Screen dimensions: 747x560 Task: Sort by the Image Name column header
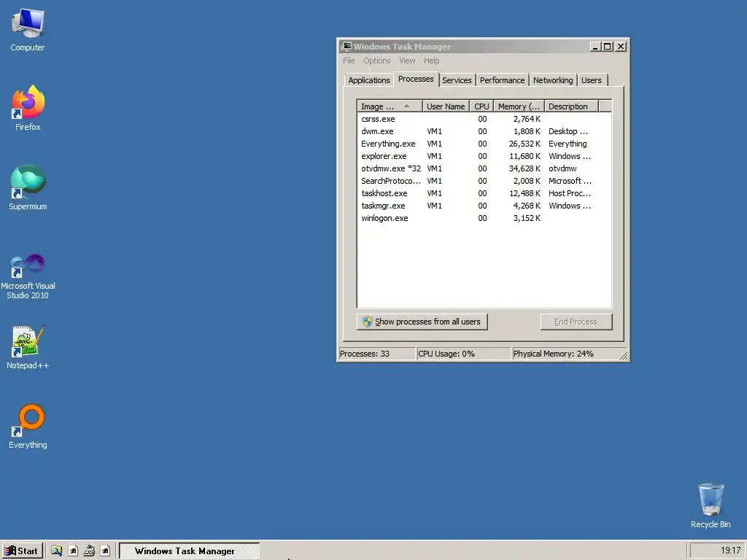click(390, 106)
